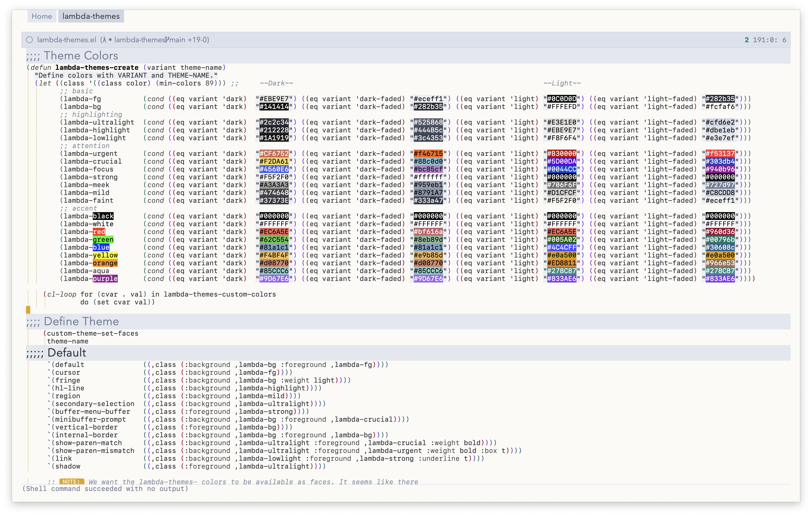Click the highlighted 'black' accent label
Screen dimensions: 812x516
pos(103,216)
